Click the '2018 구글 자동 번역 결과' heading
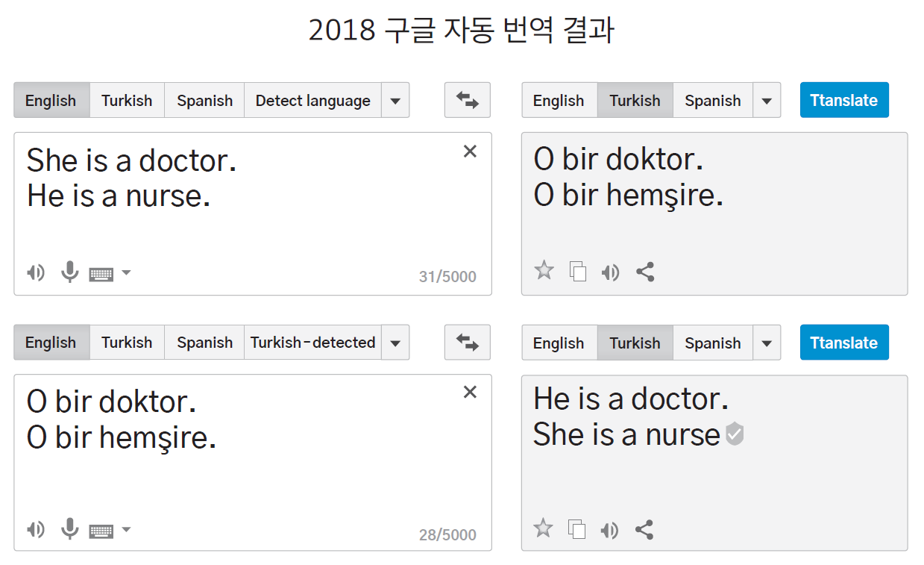This screenshot has height=565, width=924. tap(461, 30)
